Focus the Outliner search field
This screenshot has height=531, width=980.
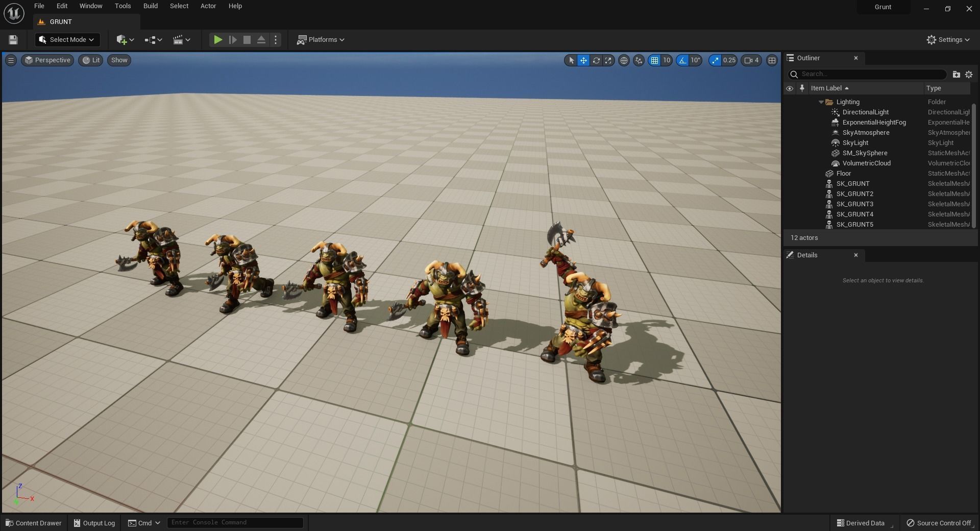(867, 75)
